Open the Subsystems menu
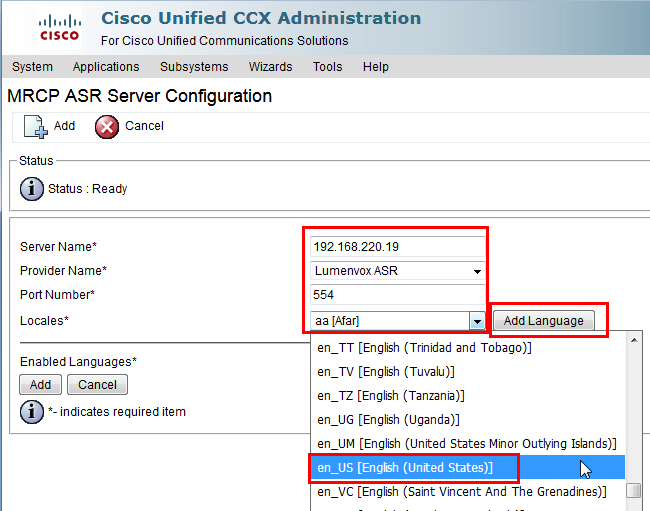 point(194,67)
